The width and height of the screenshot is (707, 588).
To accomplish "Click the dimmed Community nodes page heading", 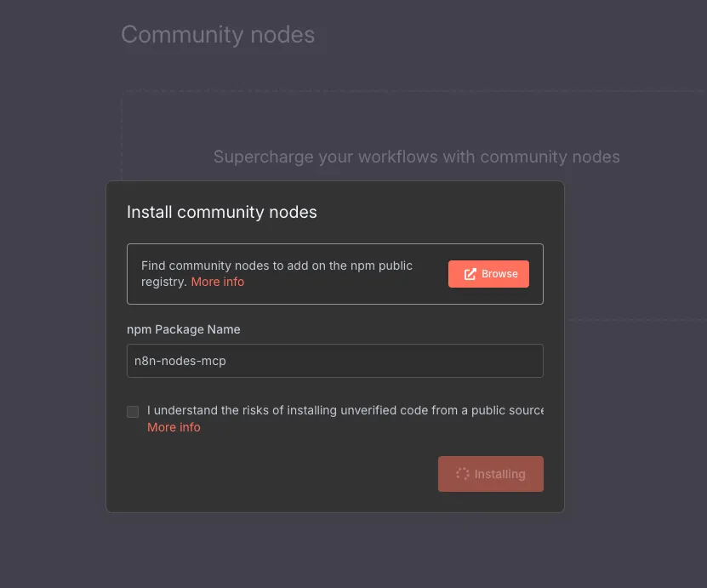I will tap(218, 35).
